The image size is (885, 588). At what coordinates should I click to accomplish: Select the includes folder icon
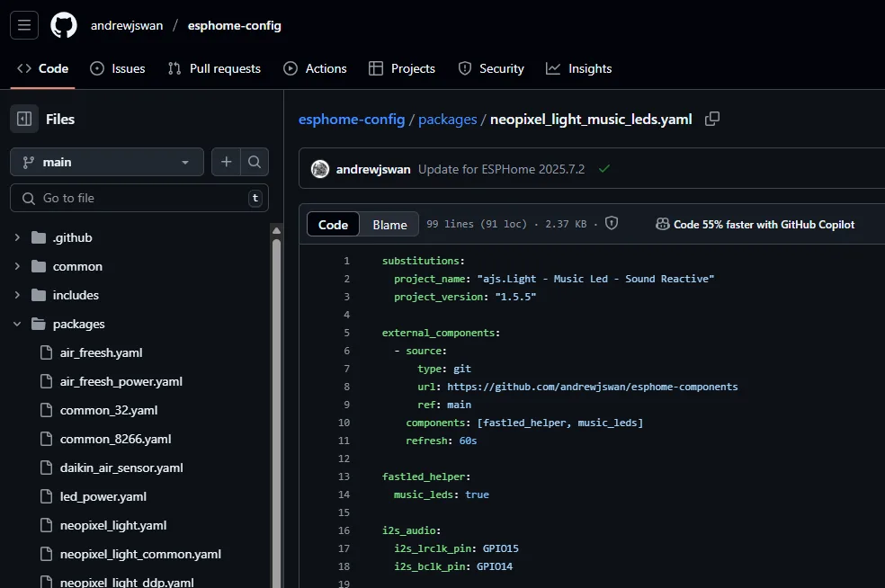pos(39,295)
